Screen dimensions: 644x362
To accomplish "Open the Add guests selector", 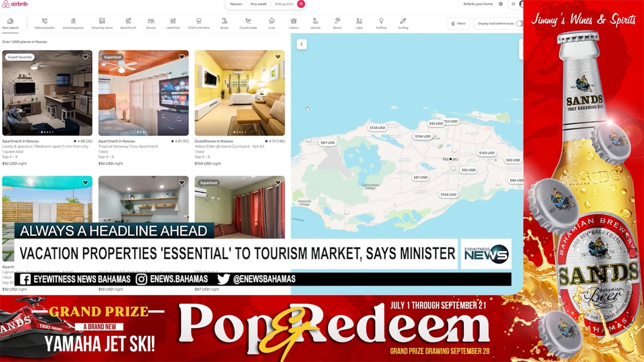I will click(284, 4).
